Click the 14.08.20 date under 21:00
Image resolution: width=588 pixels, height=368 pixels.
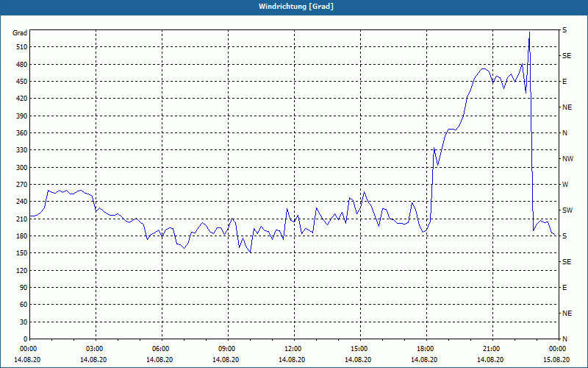click(490, 360)
